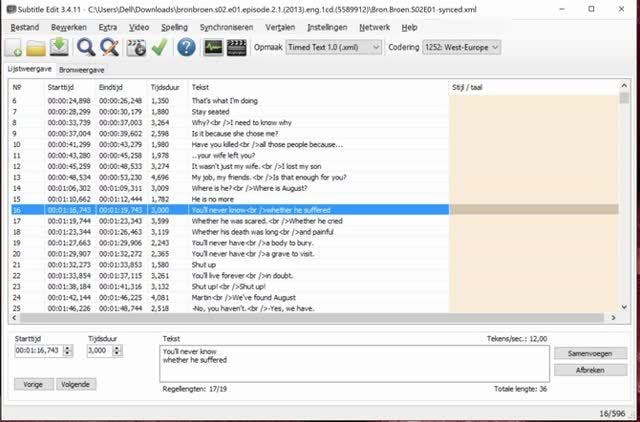Click the Tijdsduur column header

pos(167,87)
